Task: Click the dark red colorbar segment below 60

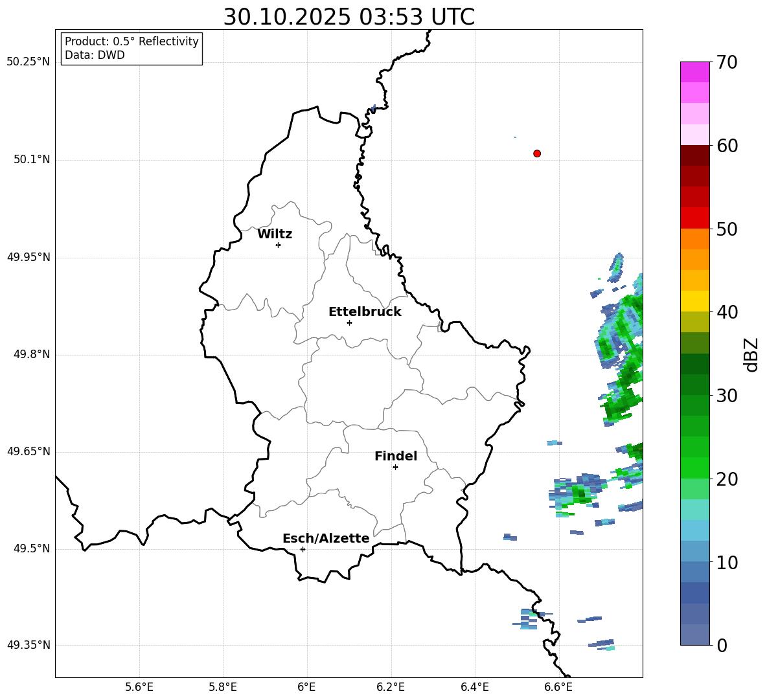Action: pyautogui.click(x=694, y=155)
